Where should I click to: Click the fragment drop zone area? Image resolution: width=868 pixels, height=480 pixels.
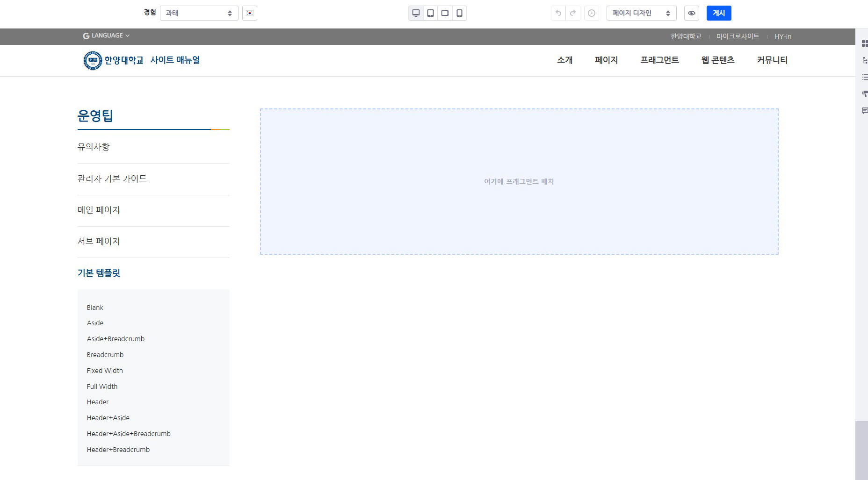coord(519,181)
